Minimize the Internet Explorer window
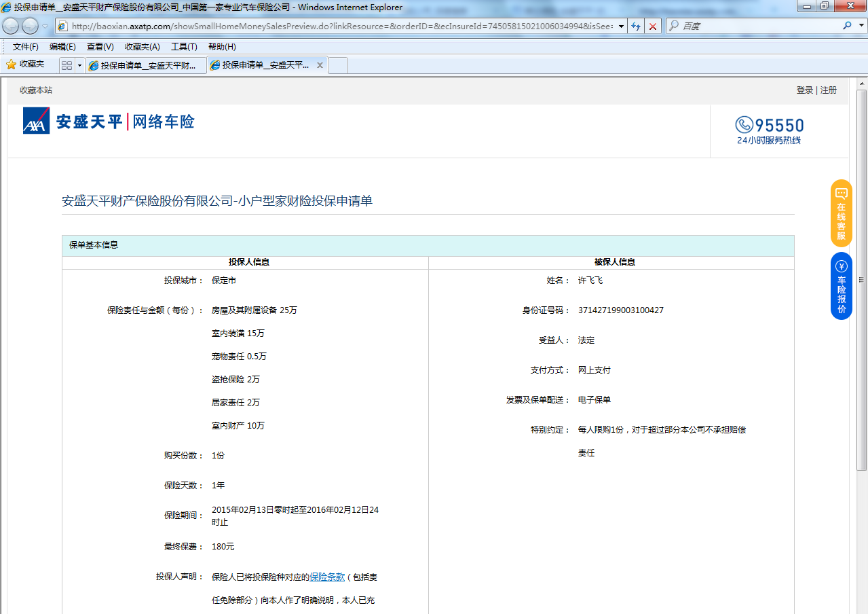 (806, 6)
